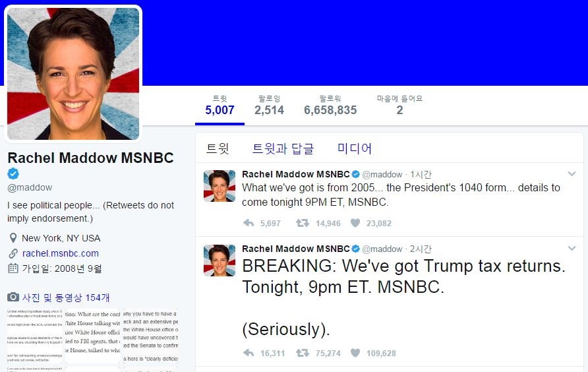View the 팔로워 6,658,835 list
This screenshot has height=372, width=588.
click(x=330, y=106)
